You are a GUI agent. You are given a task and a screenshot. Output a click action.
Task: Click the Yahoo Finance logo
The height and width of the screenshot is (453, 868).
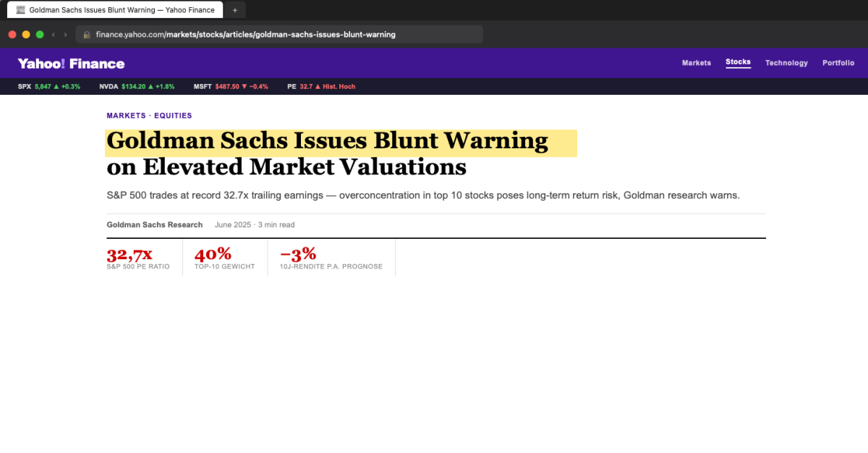(71, 64)
